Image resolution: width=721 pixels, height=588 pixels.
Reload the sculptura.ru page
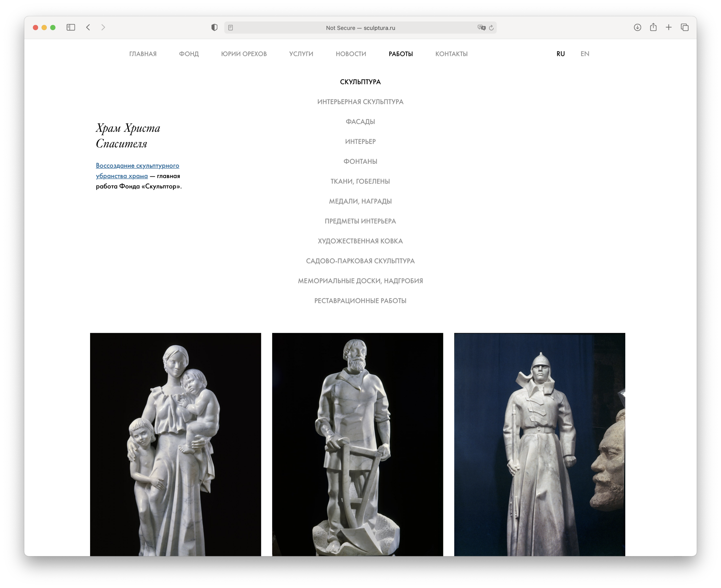491,28
